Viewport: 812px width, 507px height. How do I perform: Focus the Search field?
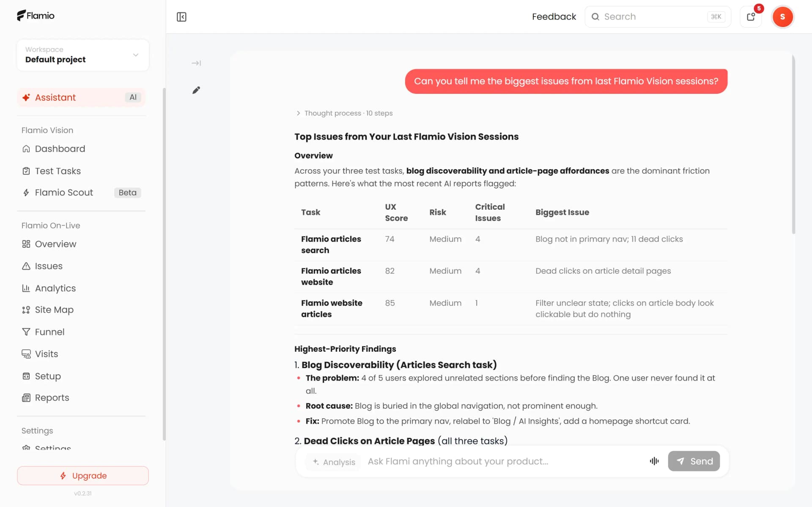click(658, 17)
